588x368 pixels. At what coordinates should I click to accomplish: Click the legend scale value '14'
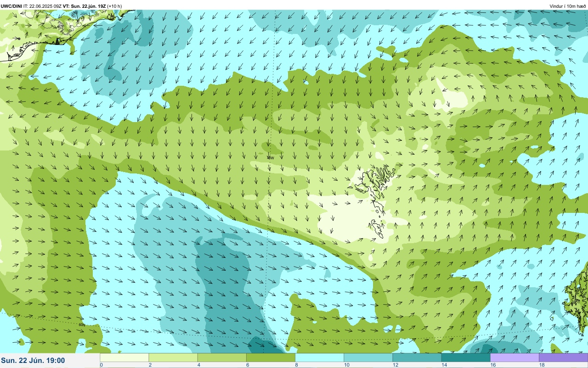click(444, 365)
